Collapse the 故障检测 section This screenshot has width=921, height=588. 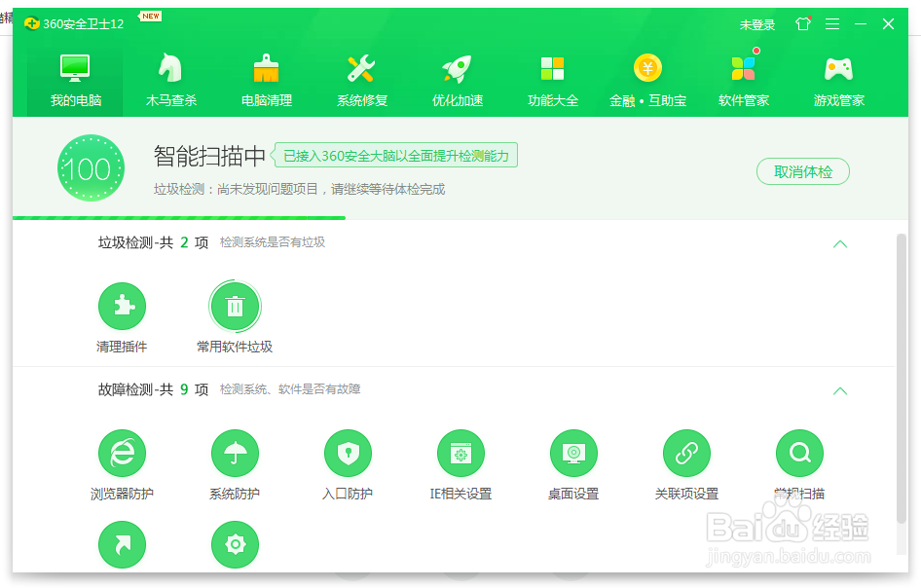click(x=840, y=391)
